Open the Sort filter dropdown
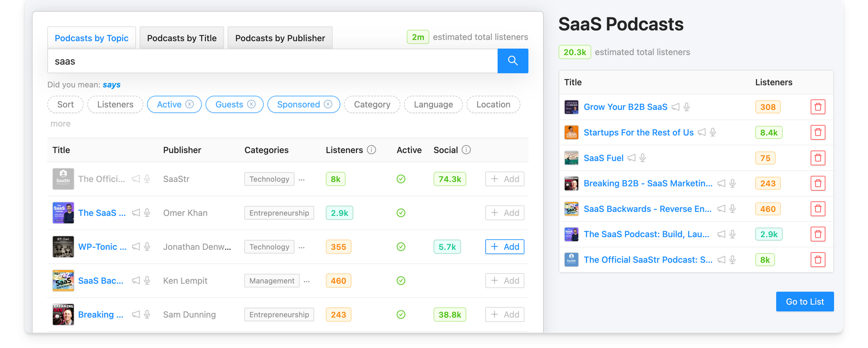The image size is (868, 348). (x=65, y=105)
